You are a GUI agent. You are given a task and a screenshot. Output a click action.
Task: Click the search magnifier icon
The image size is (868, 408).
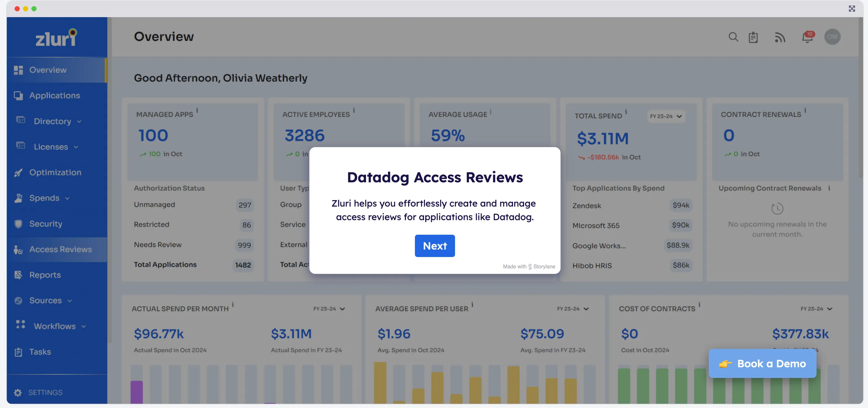pyautogui.click(x=733, y=37)
